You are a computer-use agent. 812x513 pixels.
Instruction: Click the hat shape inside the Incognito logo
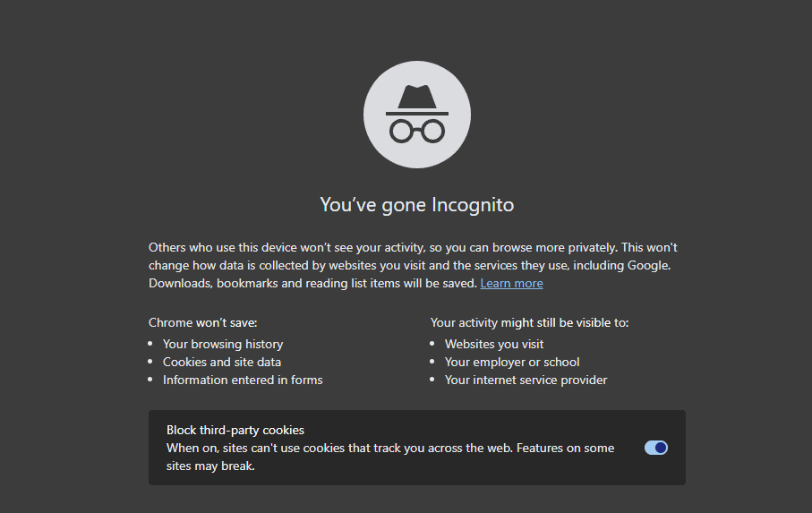(x=417, y=100)
